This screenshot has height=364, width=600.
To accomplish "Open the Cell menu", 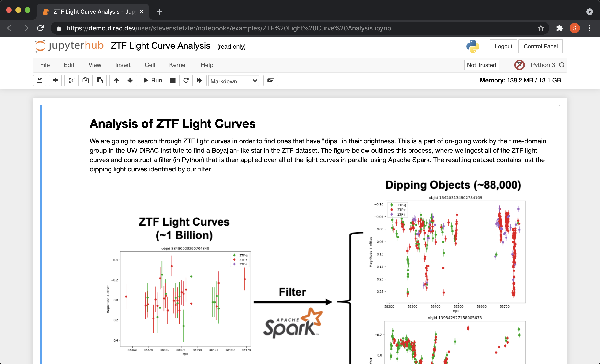I will (x=150, y=65).
